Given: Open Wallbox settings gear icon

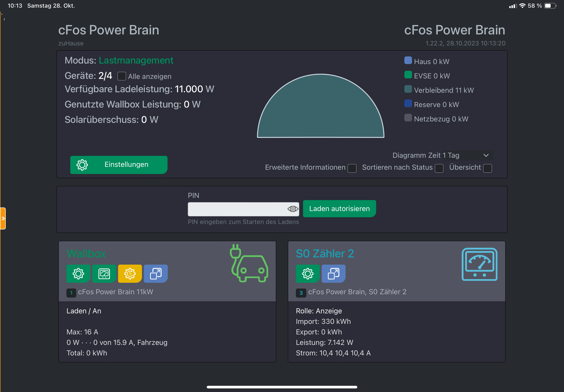Looking at the screenshot, I should click(x=78, y=274).
